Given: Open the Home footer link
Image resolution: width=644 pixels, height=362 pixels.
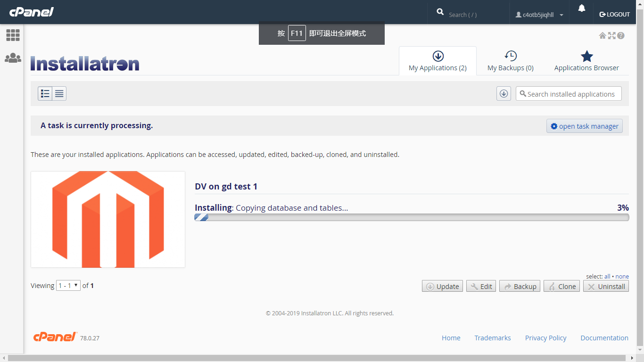Looking at the screenshot, I should 451,338.
